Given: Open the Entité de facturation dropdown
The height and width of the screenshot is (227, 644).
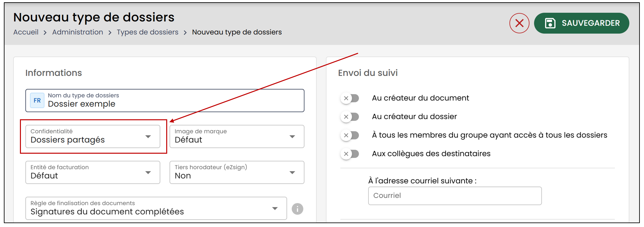Looking at the screenshot, I should coord(93,172).
